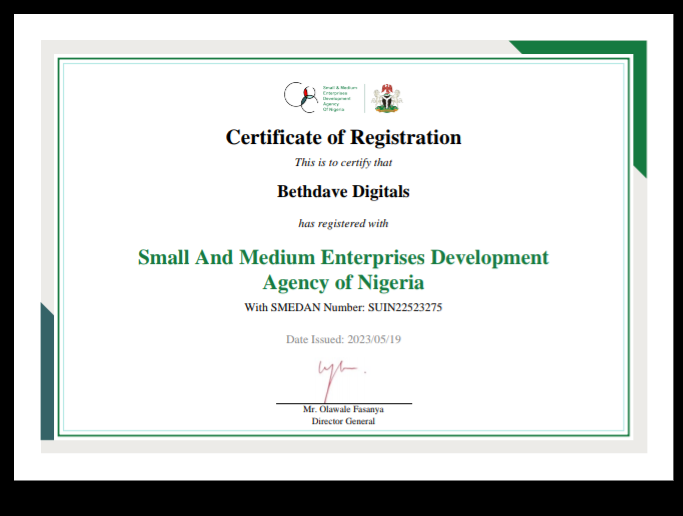Click the 'has registered with' text
Viewport: 683px width, 516px height.
click(x=343, y=223)
